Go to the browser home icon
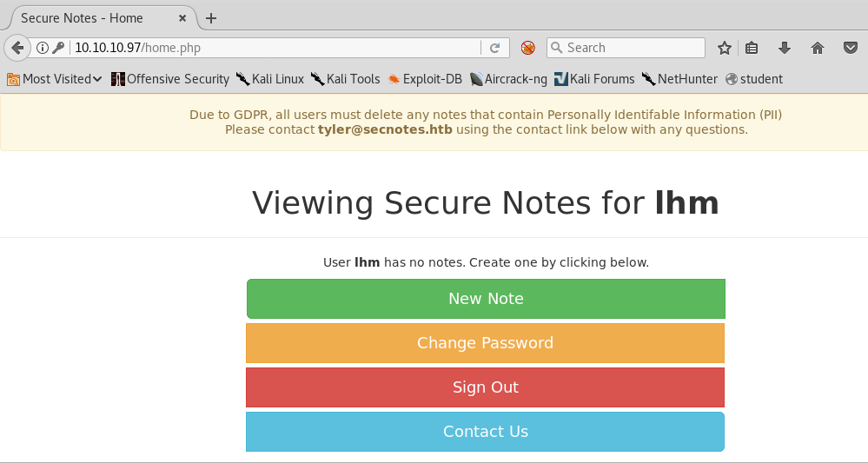The width and height of the screenshot is (868, 463). tap(817, 48)
